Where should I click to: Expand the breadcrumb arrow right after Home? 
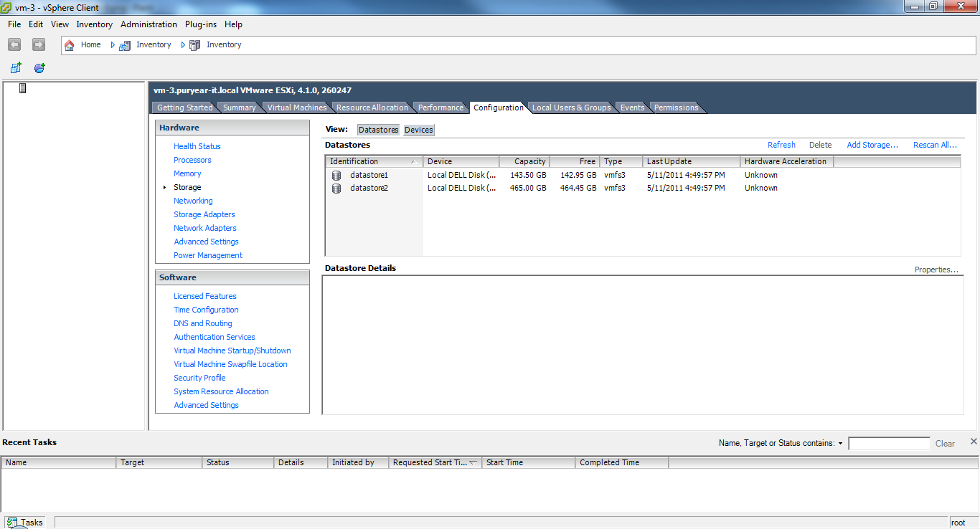pyautogui.click(x=112, y=44)
